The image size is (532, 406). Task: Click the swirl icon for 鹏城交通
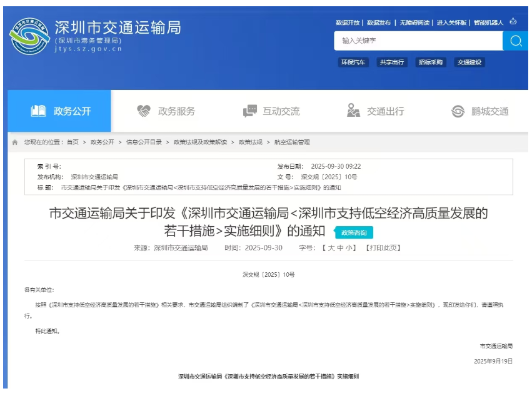[458, 111]
